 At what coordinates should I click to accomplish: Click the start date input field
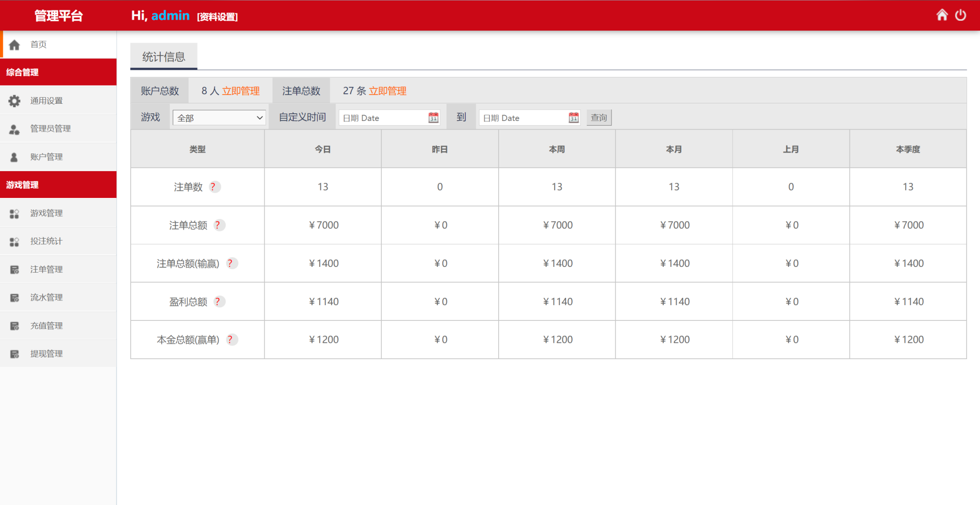pyautogui.click(x=383, y=118)
